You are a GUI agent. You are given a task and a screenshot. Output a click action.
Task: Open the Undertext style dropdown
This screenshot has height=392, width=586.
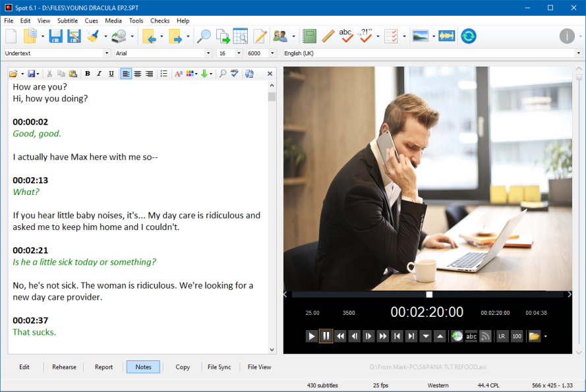[x=107, y=53]
